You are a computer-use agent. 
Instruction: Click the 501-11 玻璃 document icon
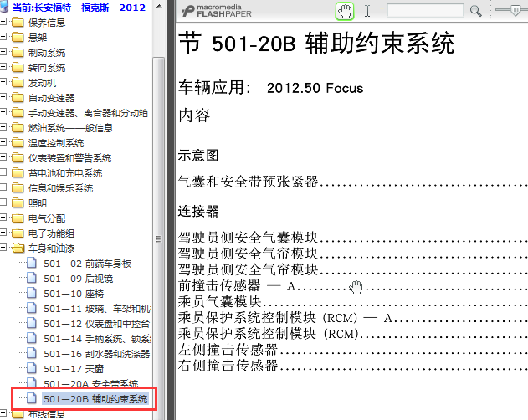(32, 308)
